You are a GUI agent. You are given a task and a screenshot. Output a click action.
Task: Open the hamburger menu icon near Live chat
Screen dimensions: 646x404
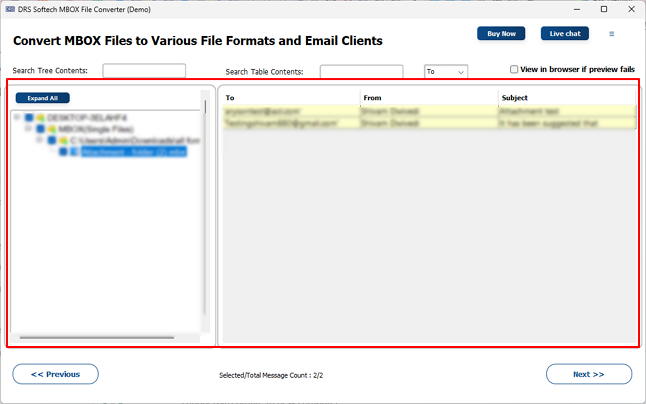point(611,34)
